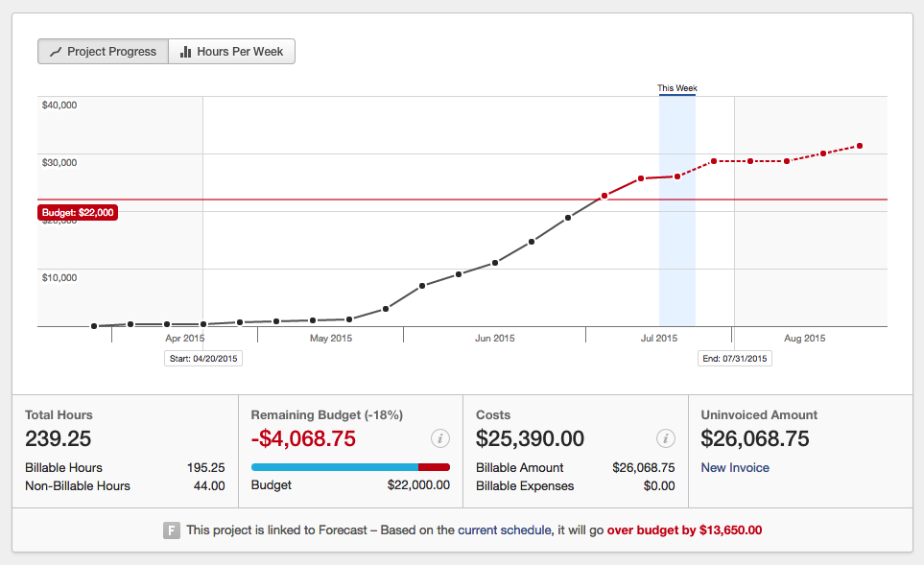Select the This Week label above the chart
Screen dimensions: 924x565
click(676, 88)
